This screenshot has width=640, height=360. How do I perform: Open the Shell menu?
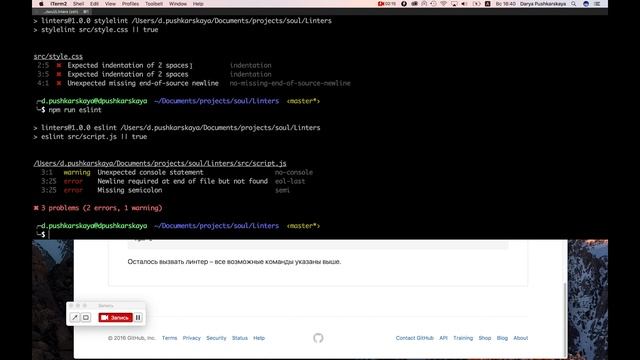click(x=78, y=4)
